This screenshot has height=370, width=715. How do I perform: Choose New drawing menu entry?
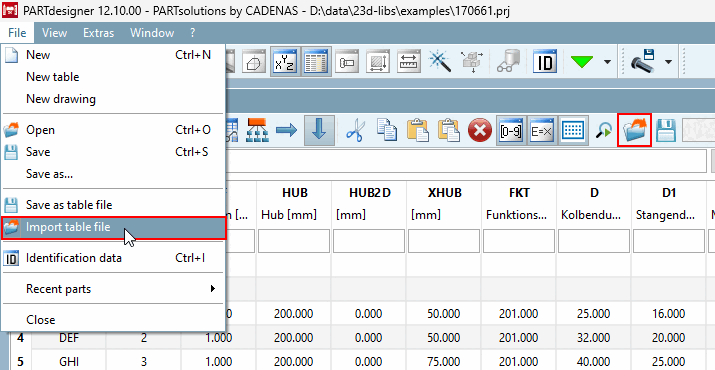(113, 99)
